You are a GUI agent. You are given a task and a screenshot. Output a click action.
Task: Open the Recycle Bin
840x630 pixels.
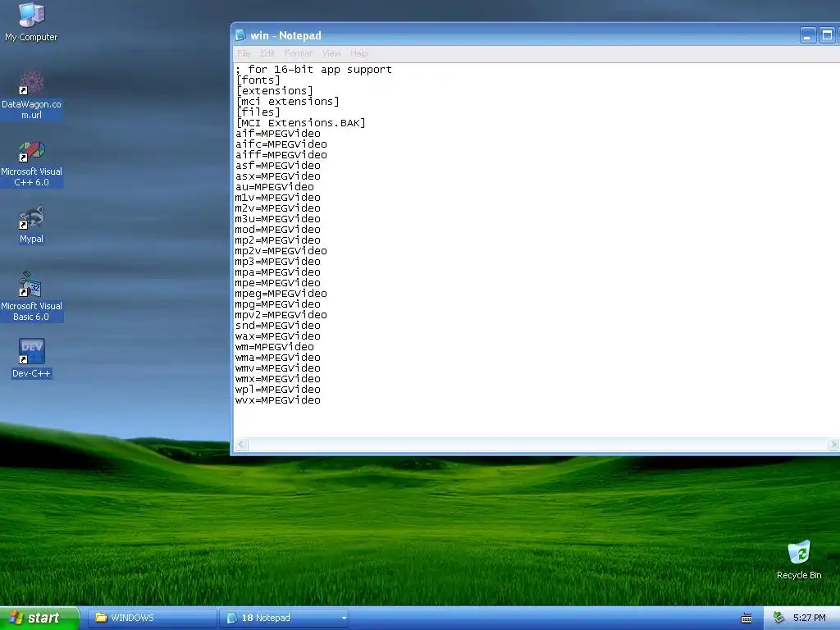click(799, 559)
